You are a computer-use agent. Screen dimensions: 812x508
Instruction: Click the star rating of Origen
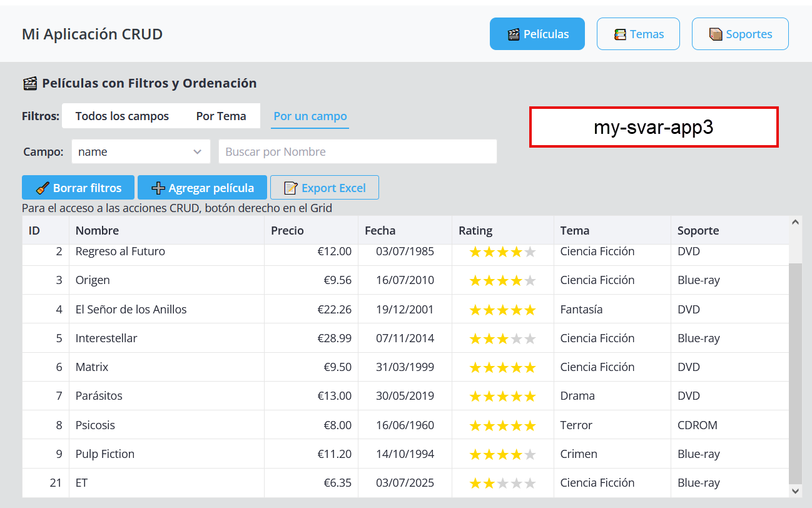coord(503,280)
